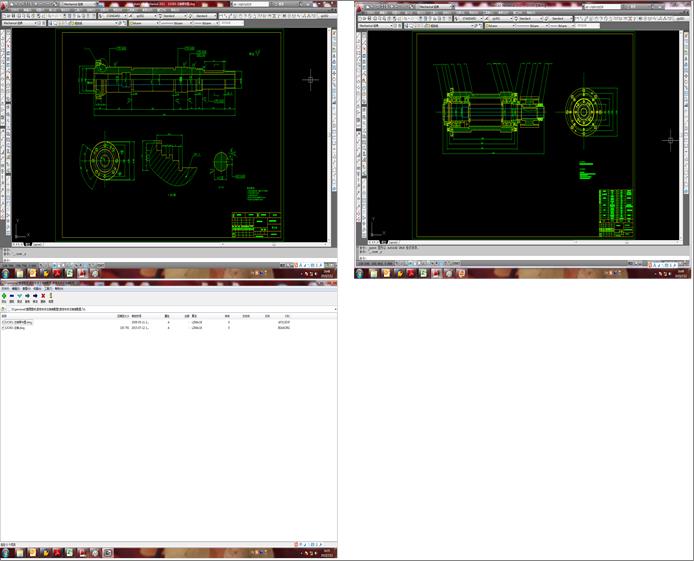Open the lineweight dropdown in the left AutoCAD window
This screenshot has width=694, height=561.
(206, 23)
